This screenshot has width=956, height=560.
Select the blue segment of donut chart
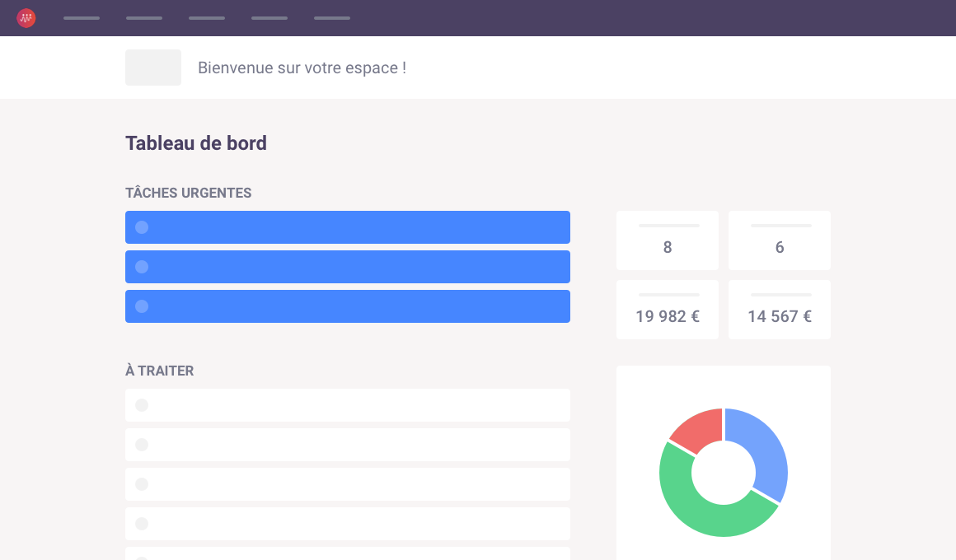coord(766,449)
